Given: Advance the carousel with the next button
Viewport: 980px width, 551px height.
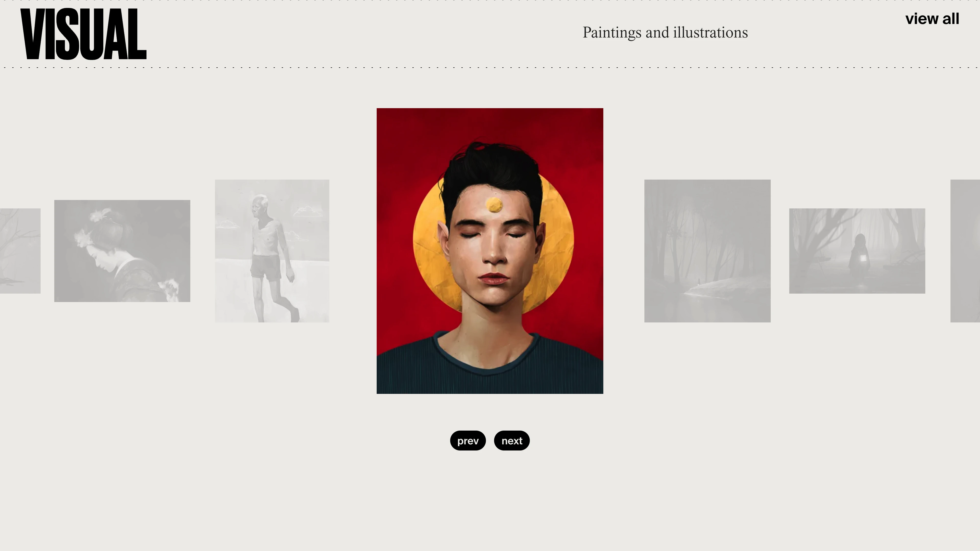Looking at the screenshot, I should (x=512, y=441).
